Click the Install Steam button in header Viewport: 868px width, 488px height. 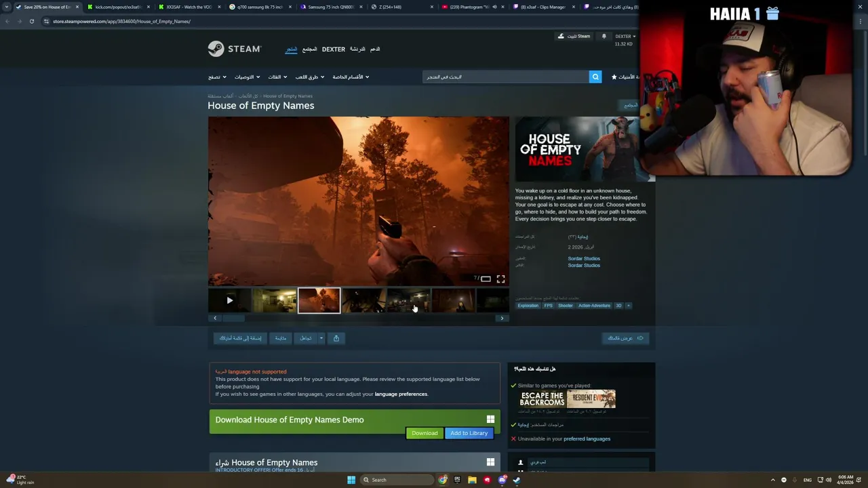(574, 36)
